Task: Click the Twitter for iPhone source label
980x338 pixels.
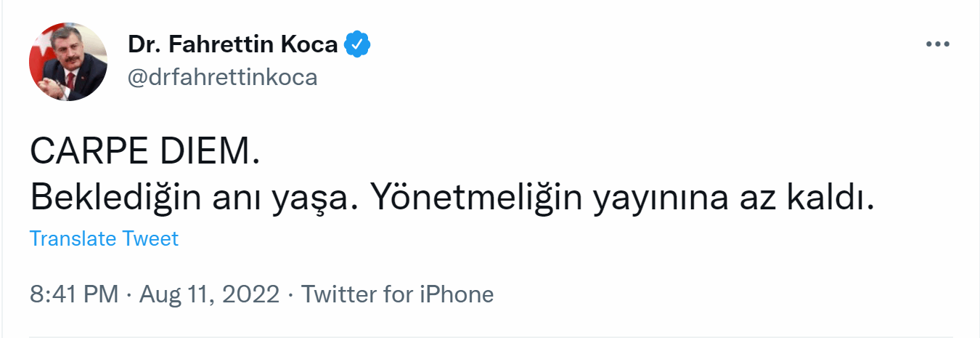Action: click(x=397, y=294)
